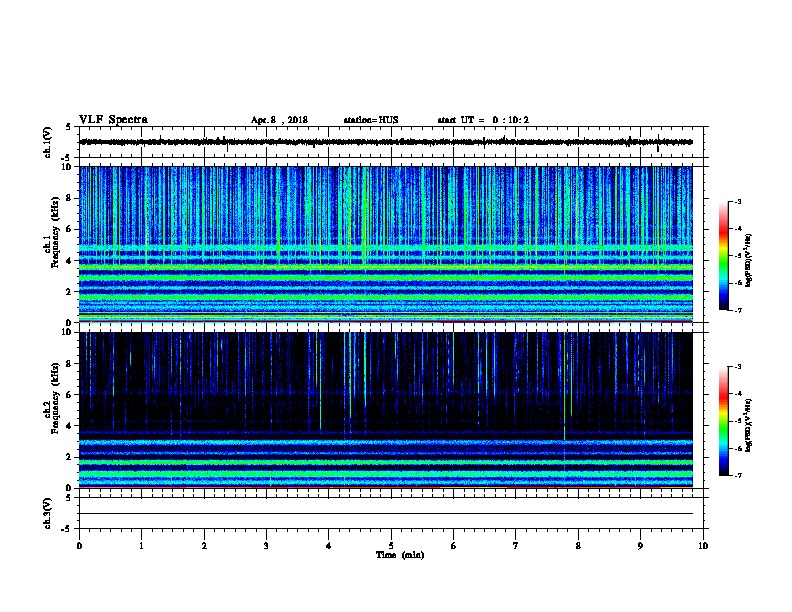Screen dimensions: 792x612
Task: Click time axis tick label "6"
Action: pos(454,546)
